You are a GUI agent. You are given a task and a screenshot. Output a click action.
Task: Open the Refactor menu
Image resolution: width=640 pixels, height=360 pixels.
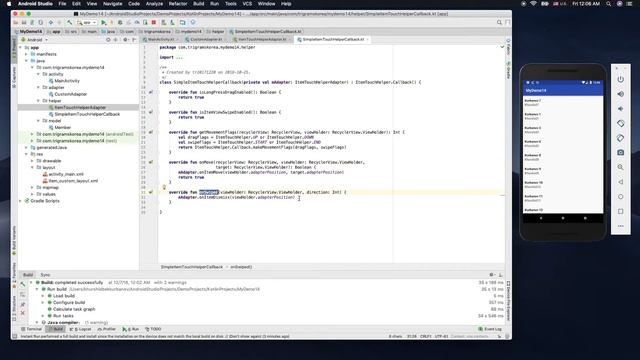(178, 4)
